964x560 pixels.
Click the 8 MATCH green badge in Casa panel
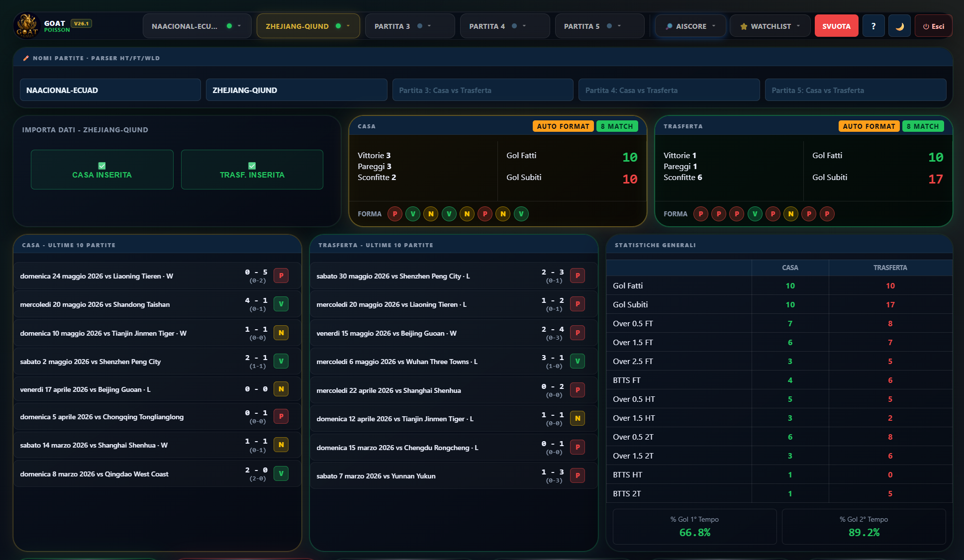[617, 126]
